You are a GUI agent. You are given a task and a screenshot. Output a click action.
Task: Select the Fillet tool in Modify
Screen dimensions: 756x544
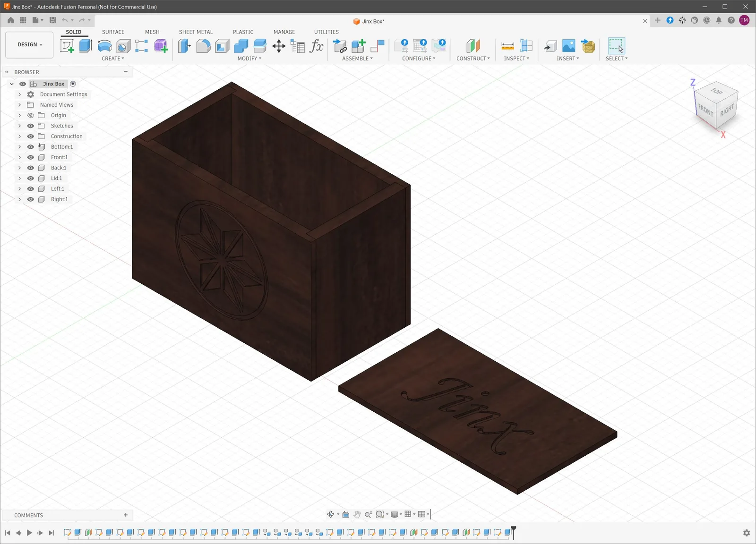tap(203, 46)
